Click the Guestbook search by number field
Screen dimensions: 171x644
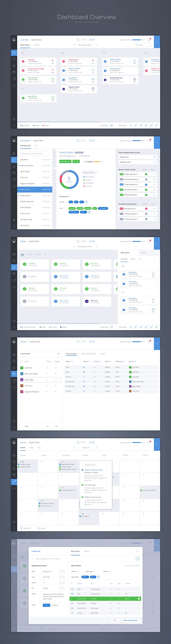(35, 153)
